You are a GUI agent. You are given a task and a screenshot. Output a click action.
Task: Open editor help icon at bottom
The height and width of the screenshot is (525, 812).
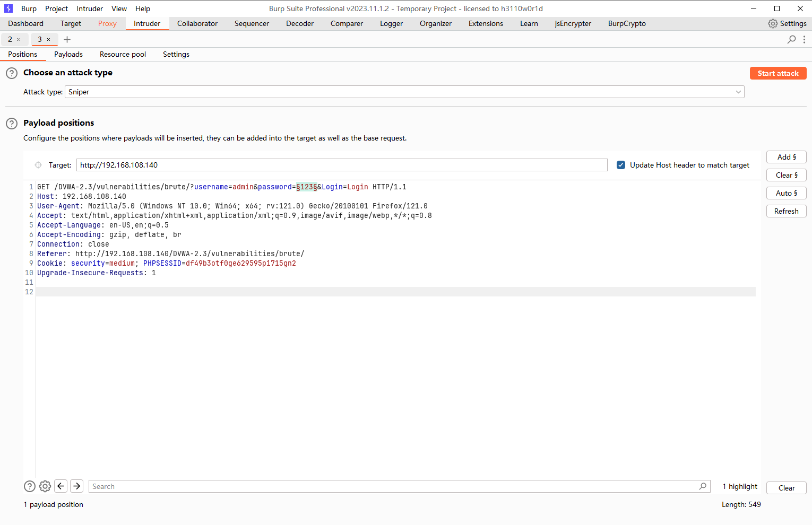(x=30, y=486)
